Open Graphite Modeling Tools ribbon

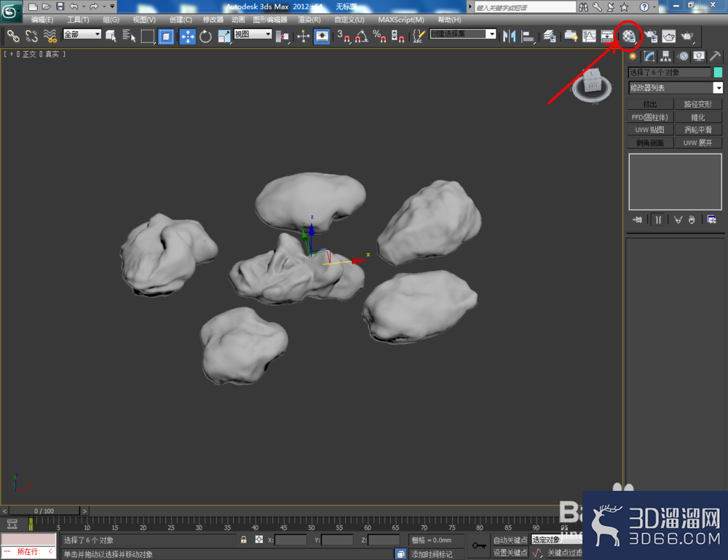[x=571, y=36]
